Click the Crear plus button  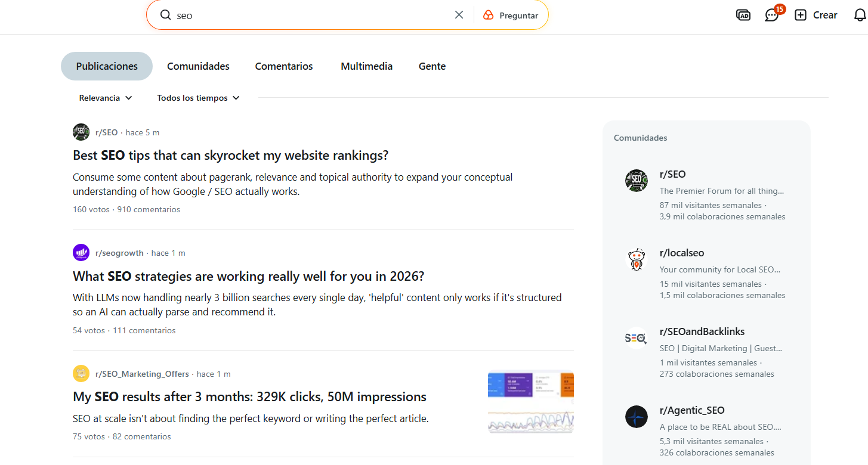[x=816, y=15]
